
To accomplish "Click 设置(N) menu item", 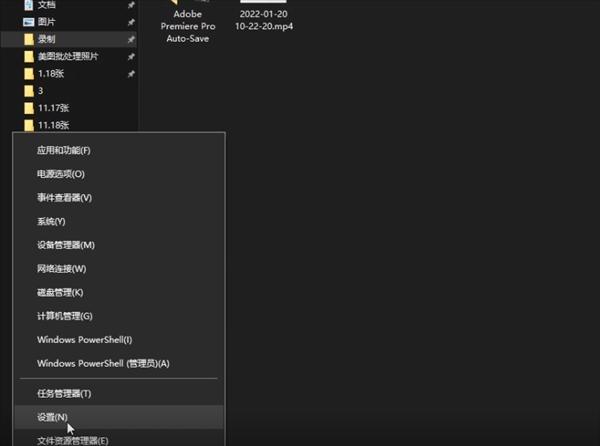I will pyautogui.click(x=119, y=417).
